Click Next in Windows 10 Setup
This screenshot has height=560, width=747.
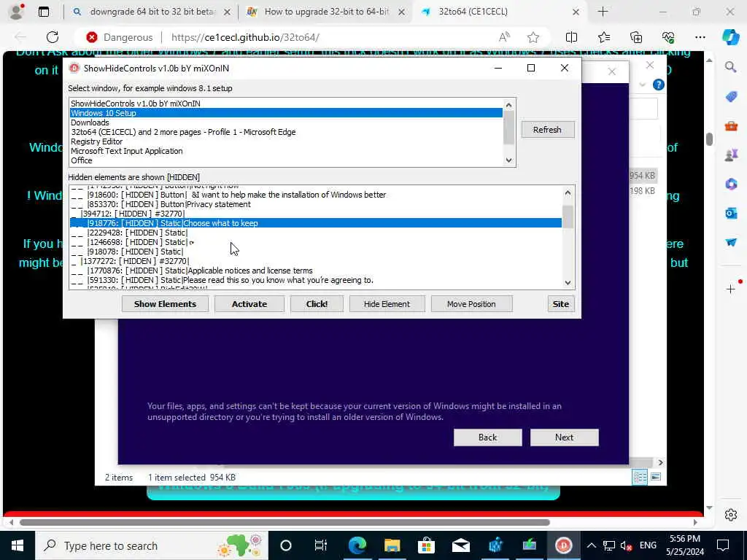tap(564, 437)
